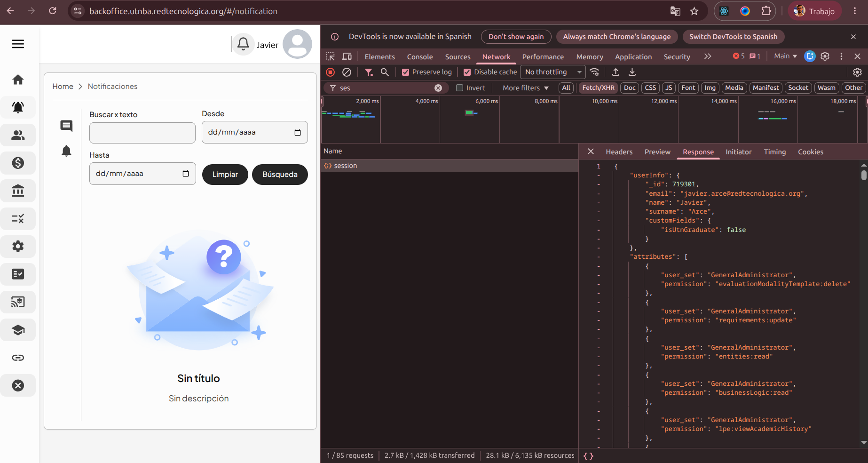Viewport: 868px width, 463px height.
Task: Open the Hasta date picker calendar
Action: point(186,174)
